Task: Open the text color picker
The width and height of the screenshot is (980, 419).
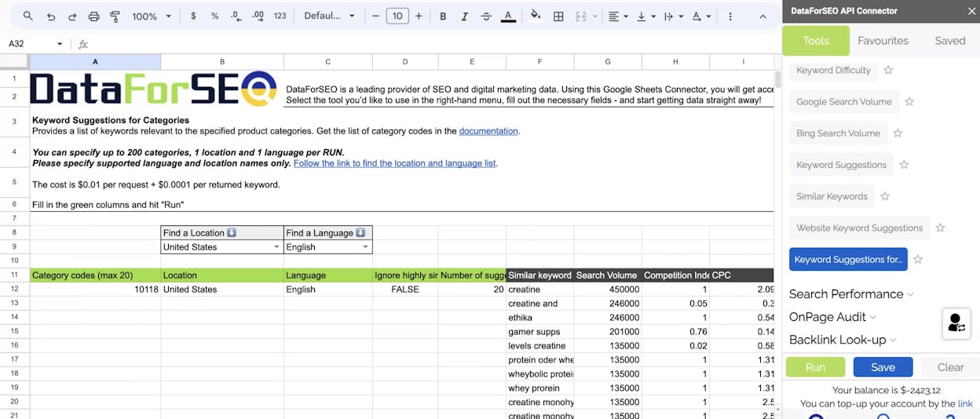Action: (x=508, y=16)
